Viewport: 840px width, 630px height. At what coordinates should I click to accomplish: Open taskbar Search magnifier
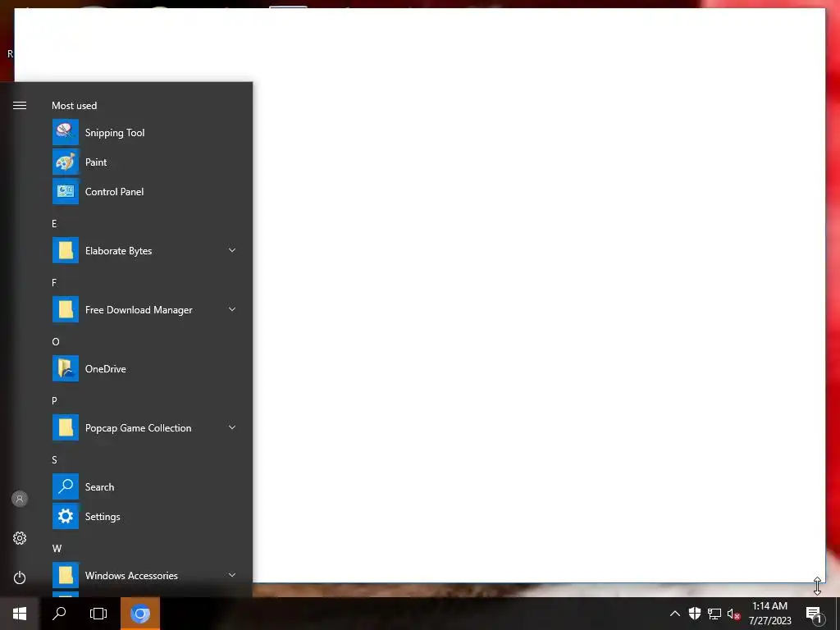pyautogui.click(x=59, y=614)
